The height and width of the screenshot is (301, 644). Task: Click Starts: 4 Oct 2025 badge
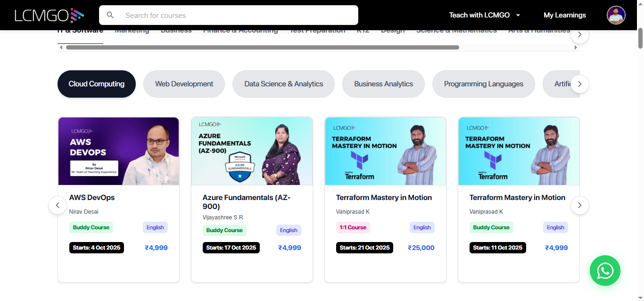[x=97, y=248]
